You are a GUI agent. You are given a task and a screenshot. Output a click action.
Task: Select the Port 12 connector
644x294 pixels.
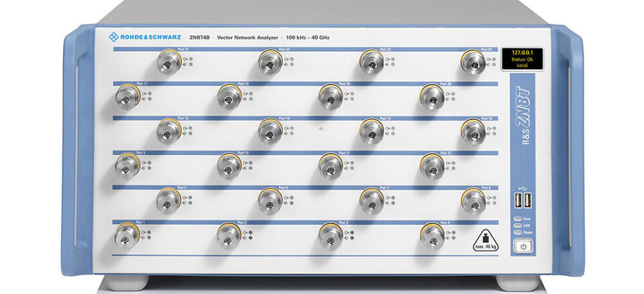tap(432, 166)
